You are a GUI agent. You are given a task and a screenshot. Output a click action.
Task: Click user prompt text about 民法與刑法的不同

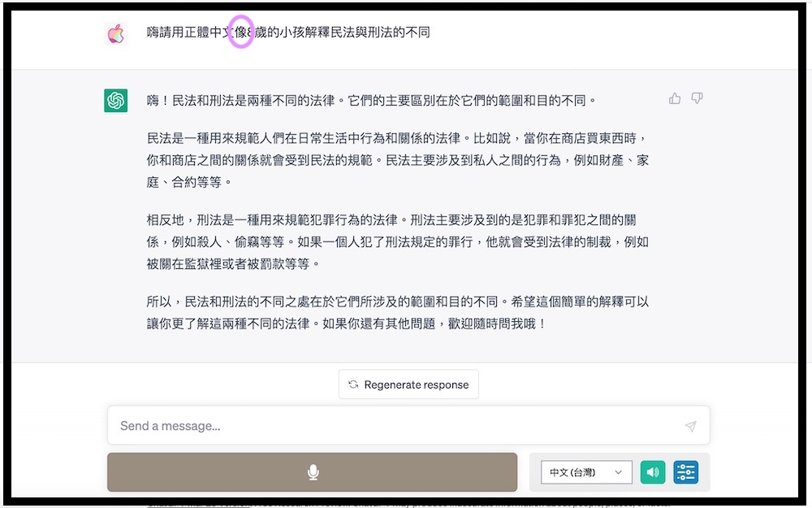pos(288,33)
